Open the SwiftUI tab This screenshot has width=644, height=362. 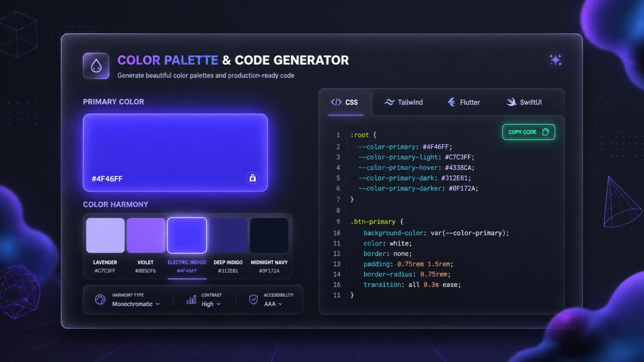click(524, 102)
